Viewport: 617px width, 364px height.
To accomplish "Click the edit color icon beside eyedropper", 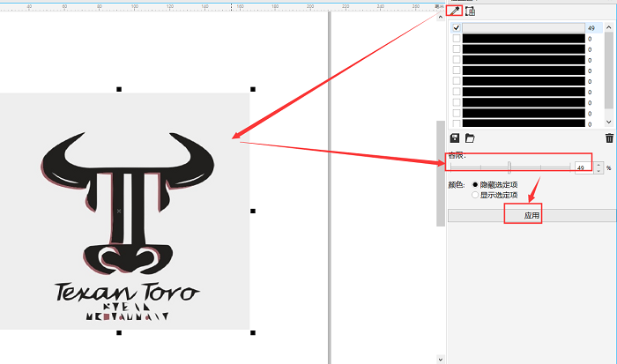I will tap(470, 11).
